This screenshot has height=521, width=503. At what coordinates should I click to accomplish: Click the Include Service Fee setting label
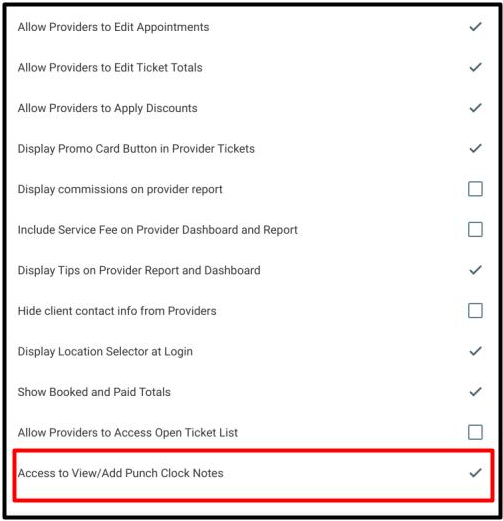(x=158, y=230)
